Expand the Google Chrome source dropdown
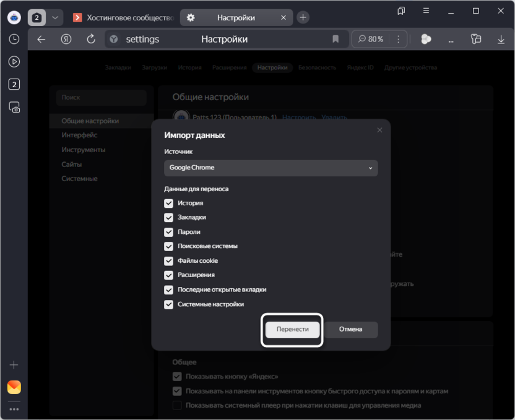The image size is (515, 420). click(x=270, y=168)
